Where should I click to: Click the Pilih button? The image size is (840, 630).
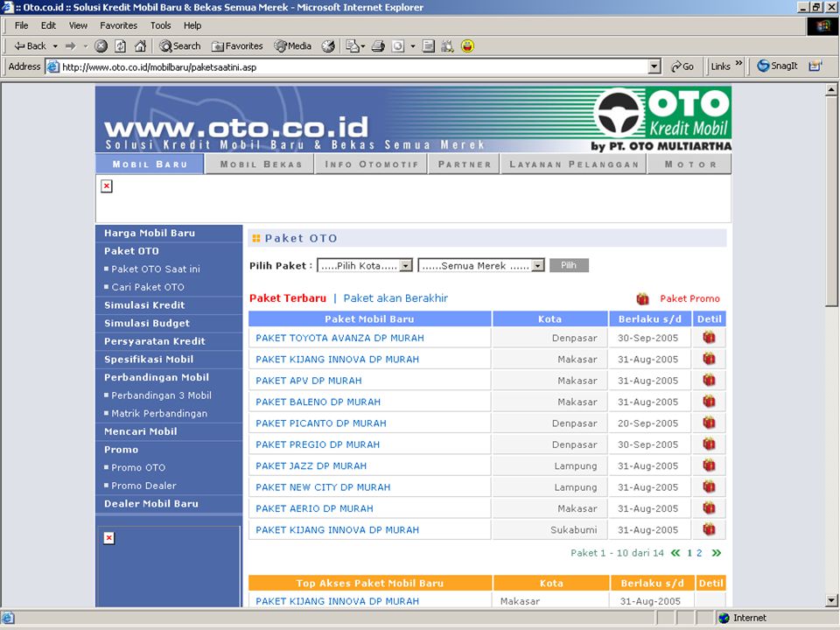tap(569, 265)
